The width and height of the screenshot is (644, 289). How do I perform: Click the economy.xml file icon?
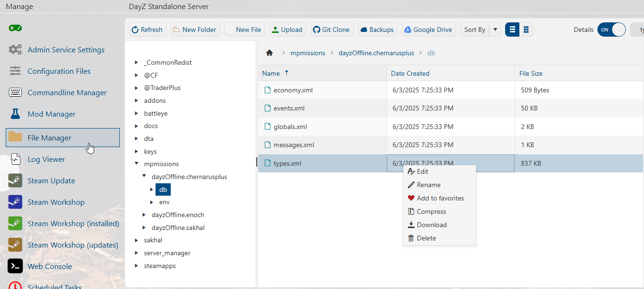click(267, 90)
